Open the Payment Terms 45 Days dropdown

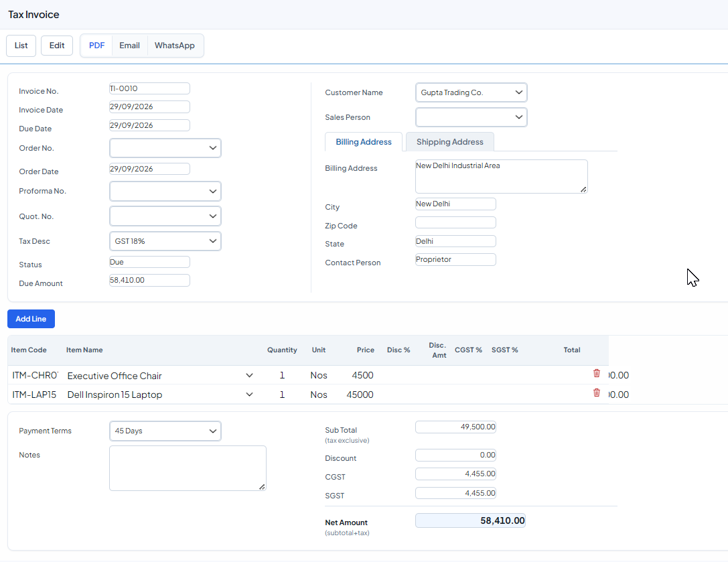coord(165,431)
